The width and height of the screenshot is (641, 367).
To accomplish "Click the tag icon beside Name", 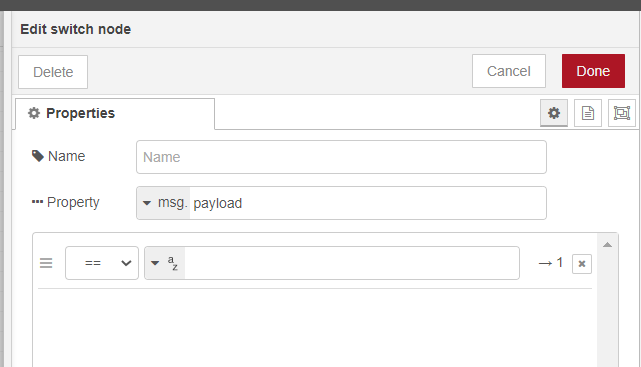I will click(38, 156).
